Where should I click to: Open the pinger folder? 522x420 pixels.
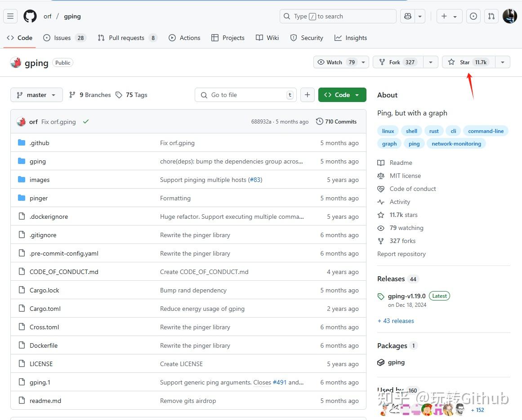click(x=39, y=198)
